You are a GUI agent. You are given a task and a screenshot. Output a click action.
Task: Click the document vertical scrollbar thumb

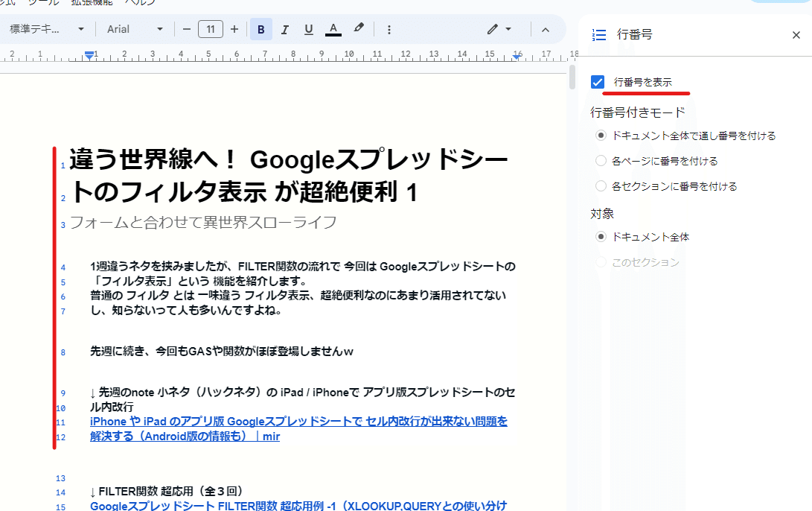click(572, 77)
